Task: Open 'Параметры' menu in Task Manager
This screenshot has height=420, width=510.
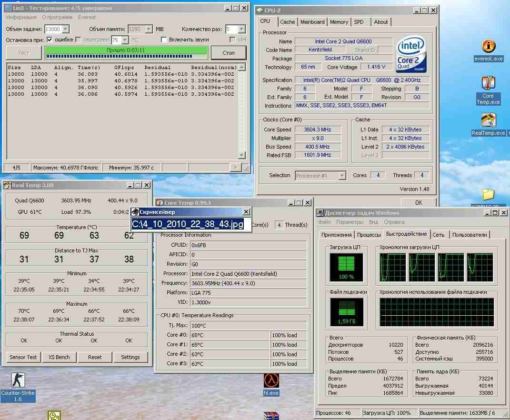Action: (x=350, y=222)
